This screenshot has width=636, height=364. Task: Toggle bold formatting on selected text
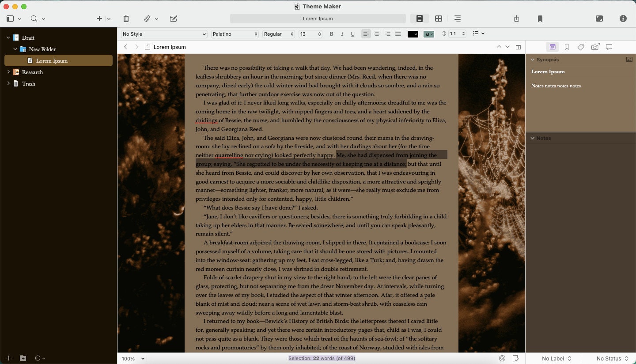point(331,34)
